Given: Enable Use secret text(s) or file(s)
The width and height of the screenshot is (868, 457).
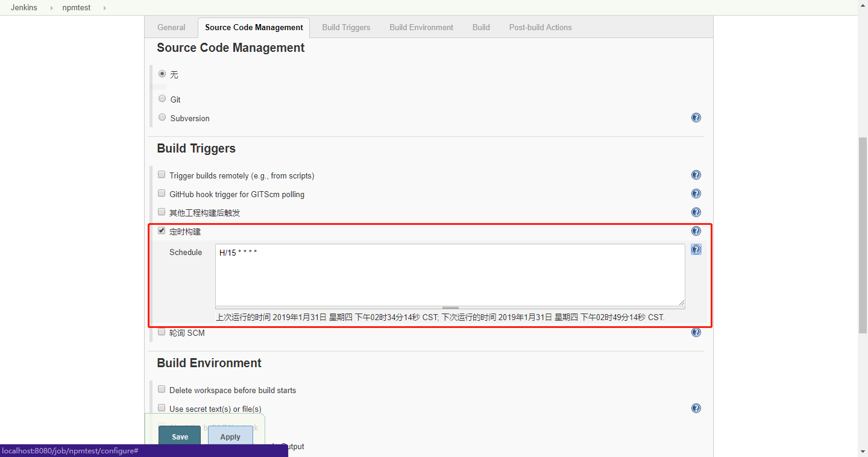Looking at the screenshot, I should click(162, 408).
